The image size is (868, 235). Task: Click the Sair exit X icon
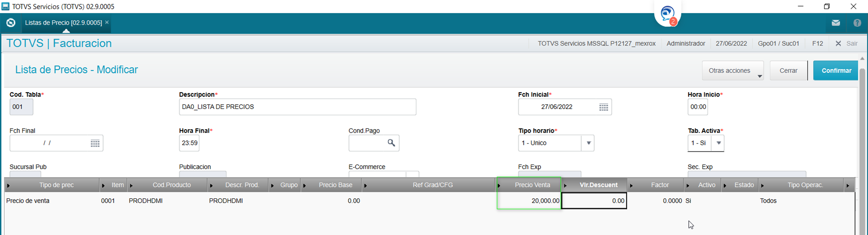point(838,43)
